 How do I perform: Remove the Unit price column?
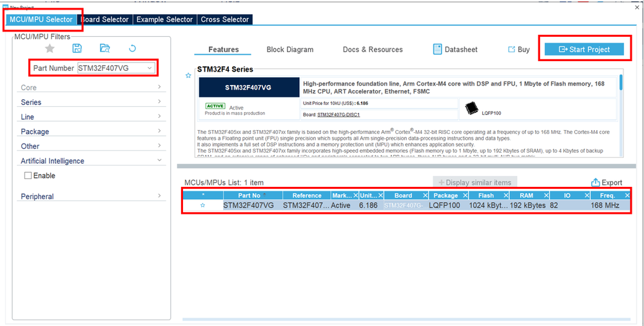click(381, 195)
